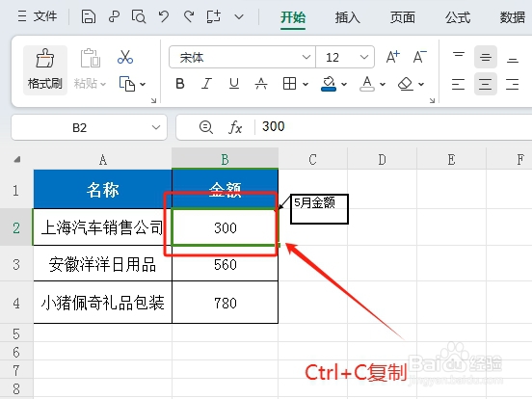Select cell containing 560
This screenshot has height=399, width=532.
pyautogui.click(x=225, y=264)
